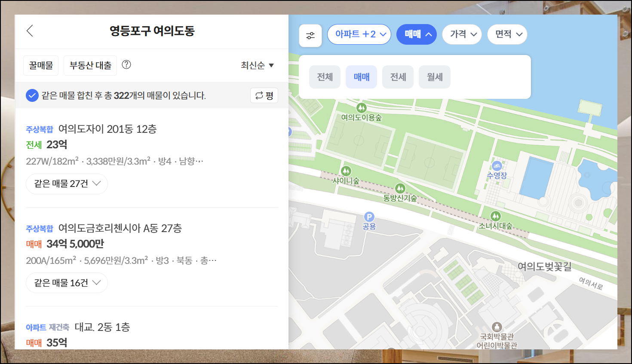The height and width of the screenshot is (364, 632).
Task: Select the 전체 transaction type option
Action: pos(325,77)
